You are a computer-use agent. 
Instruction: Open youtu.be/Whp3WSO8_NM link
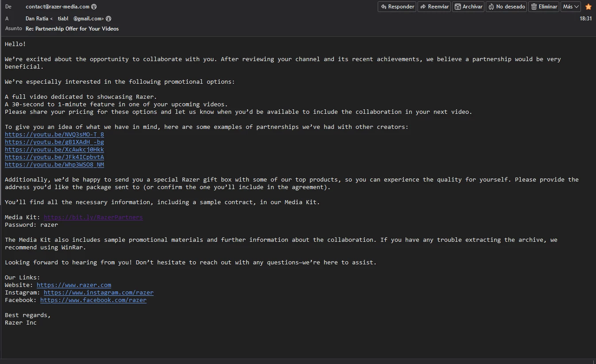pyautogui.click(x=54, y=165)
